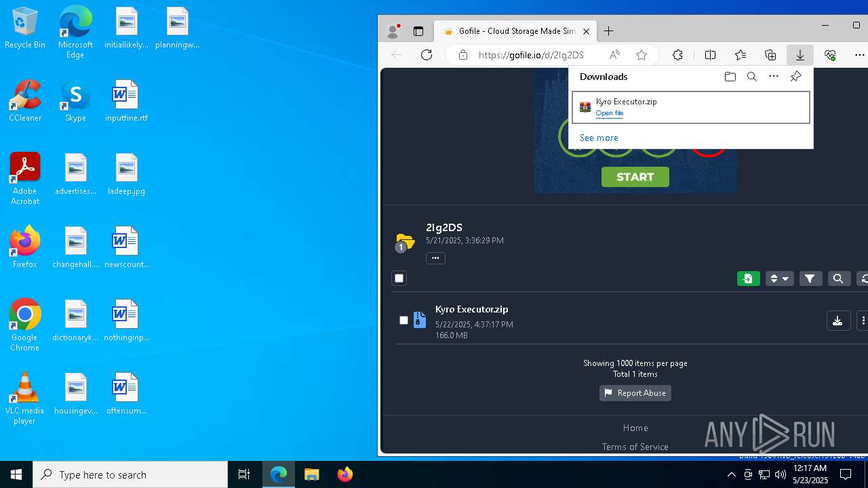
Task: Open Read aloud icon in address bar
Action: 614,55
